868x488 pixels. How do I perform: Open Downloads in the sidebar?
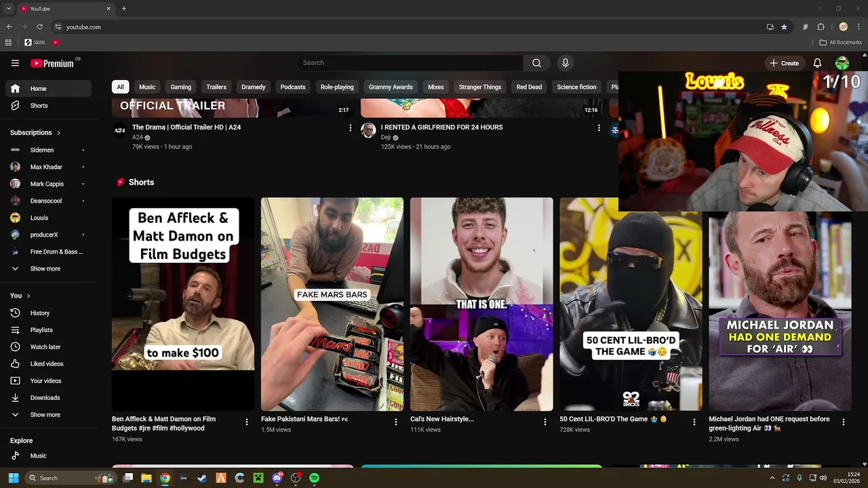48,398
